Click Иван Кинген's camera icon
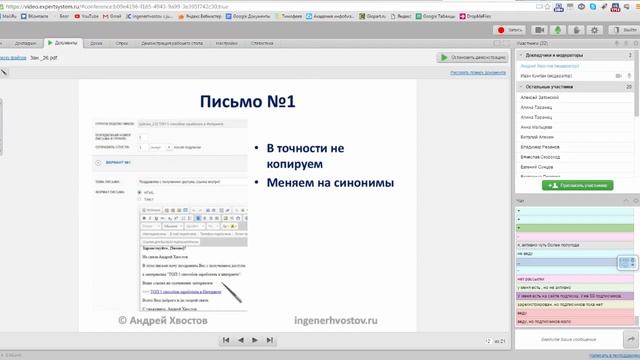This screenshot has height=360, width=640. point(619,76)
